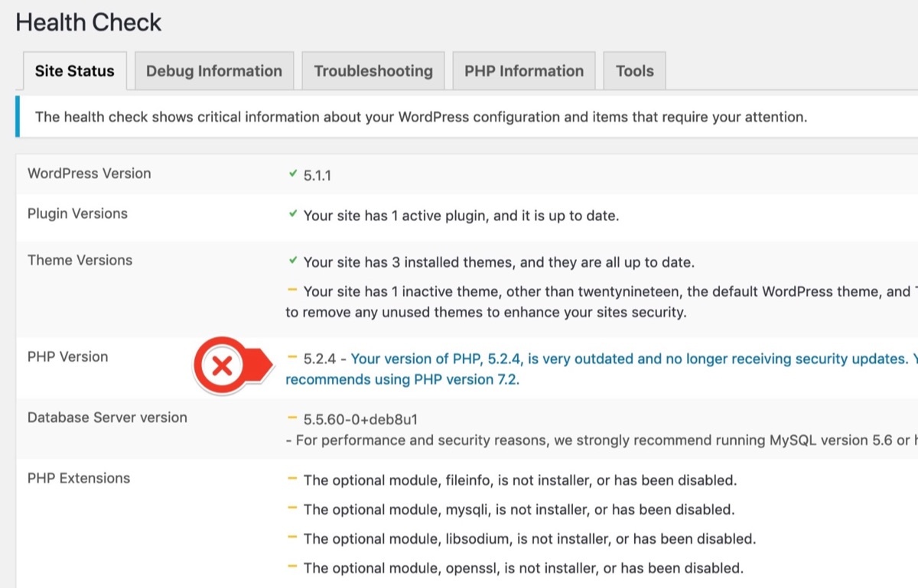Select the MySQL version 5.6 recommendation text

click(601, 440)
